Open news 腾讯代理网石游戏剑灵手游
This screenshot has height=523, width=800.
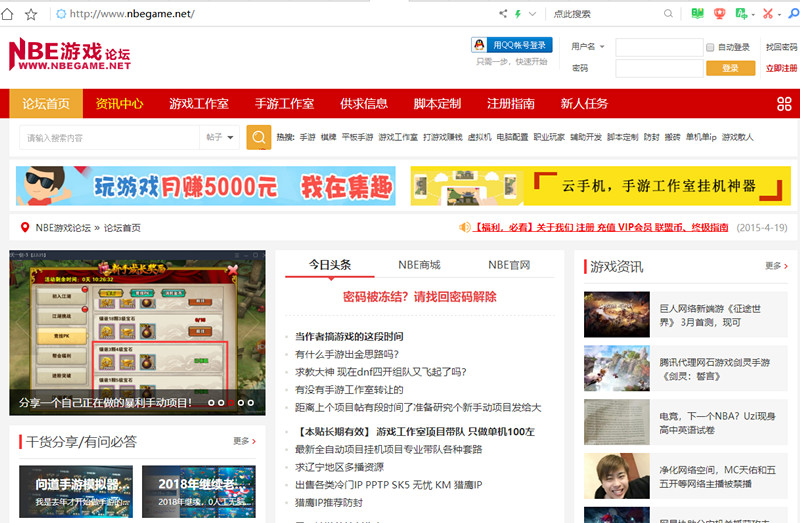[714, 369]
